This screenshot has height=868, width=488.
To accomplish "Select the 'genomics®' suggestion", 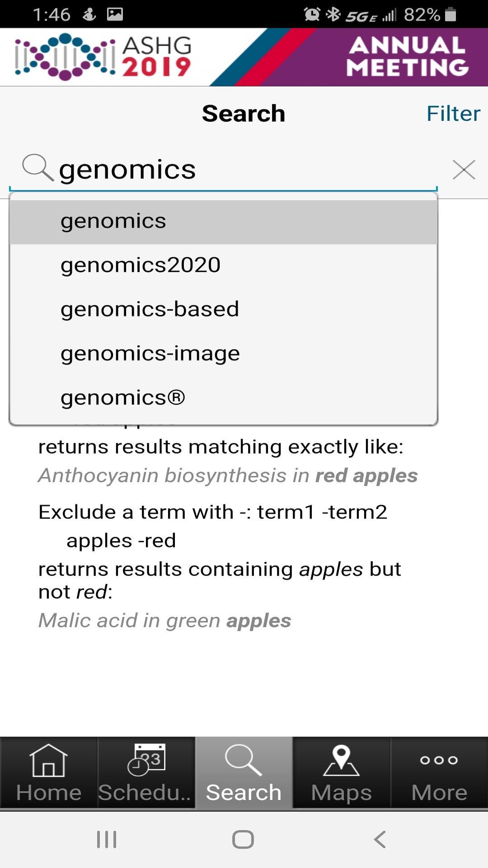I will (x=224, y=398).
